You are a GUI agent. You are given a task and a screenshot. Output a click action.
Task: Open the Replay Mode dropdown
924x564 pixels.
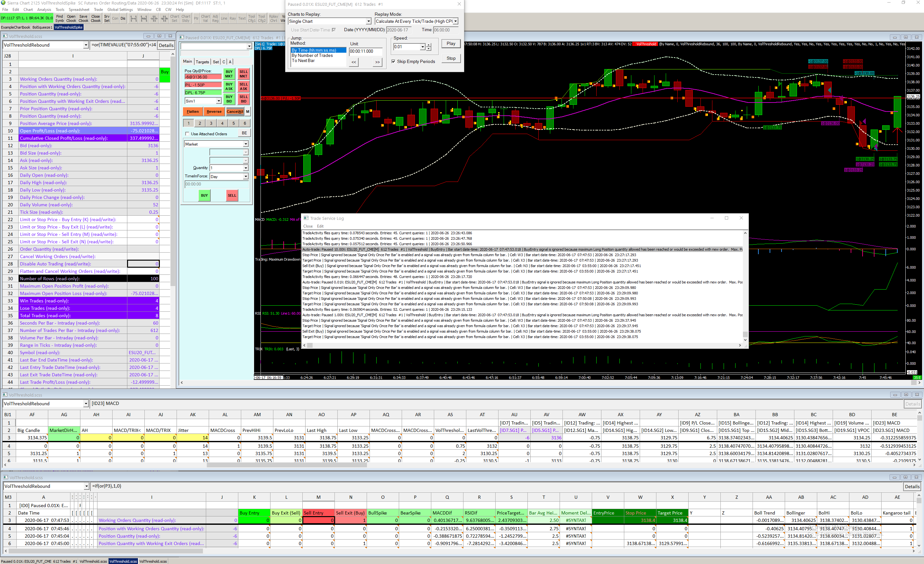click(456, 21)
